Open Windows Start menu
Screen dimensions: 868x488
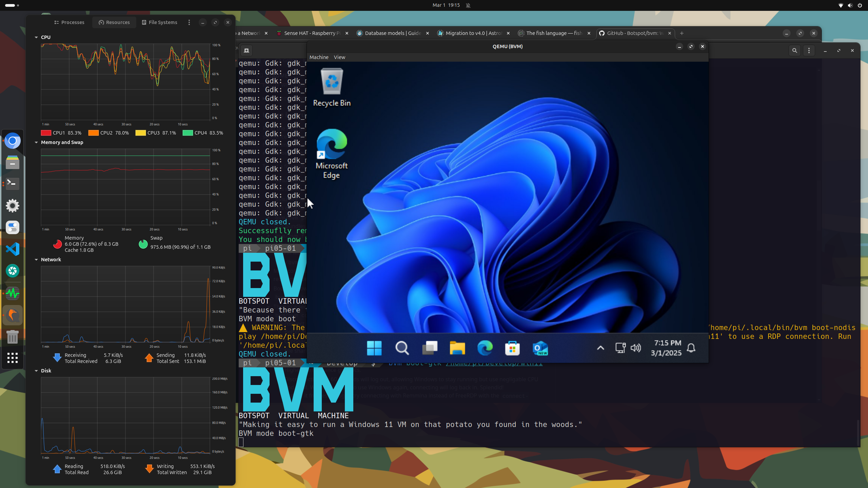click(x=374, y=348)
